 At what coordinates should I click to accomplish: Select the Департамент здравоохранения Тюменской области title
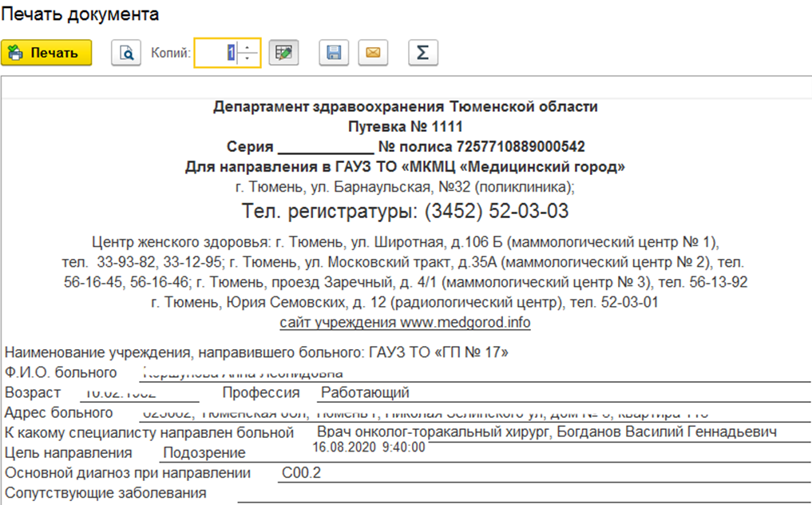405,107
